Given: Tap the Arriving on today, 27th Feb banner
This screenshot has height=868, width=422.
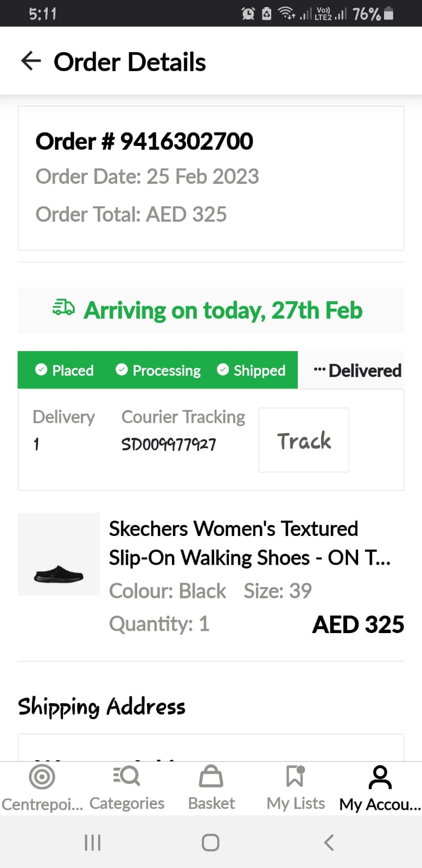Looking at the screenshot, I should (x=222, y=310).
